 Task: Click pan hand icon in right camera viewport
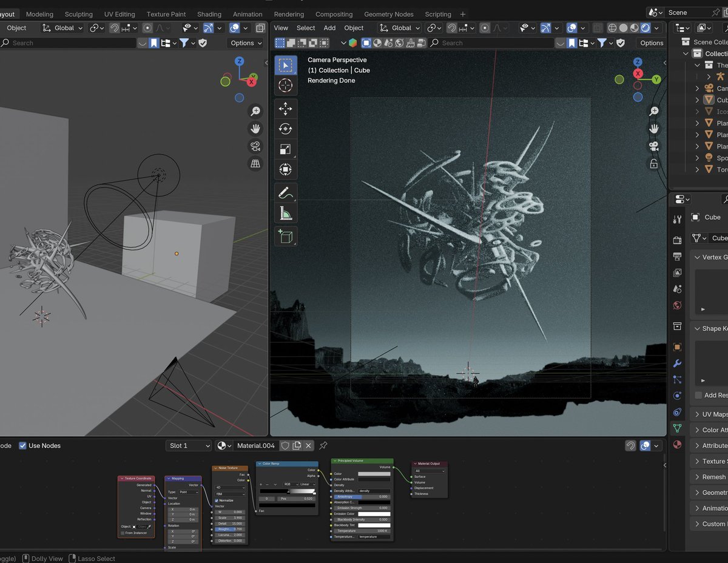coord(654,129)
